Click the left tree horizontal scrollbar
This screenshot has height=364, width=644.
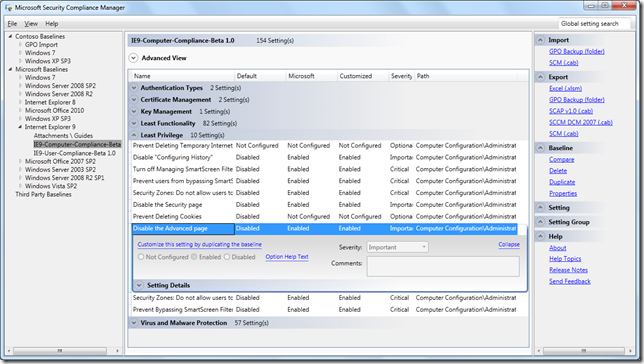(60, 351)
